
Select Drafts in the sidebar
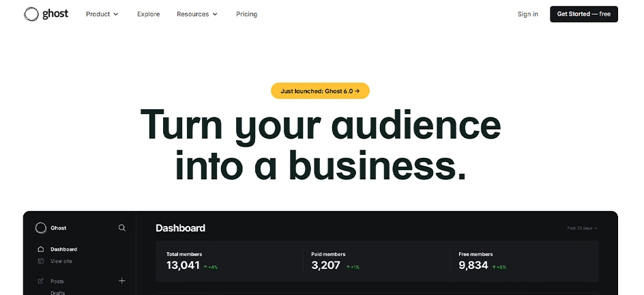57,292
